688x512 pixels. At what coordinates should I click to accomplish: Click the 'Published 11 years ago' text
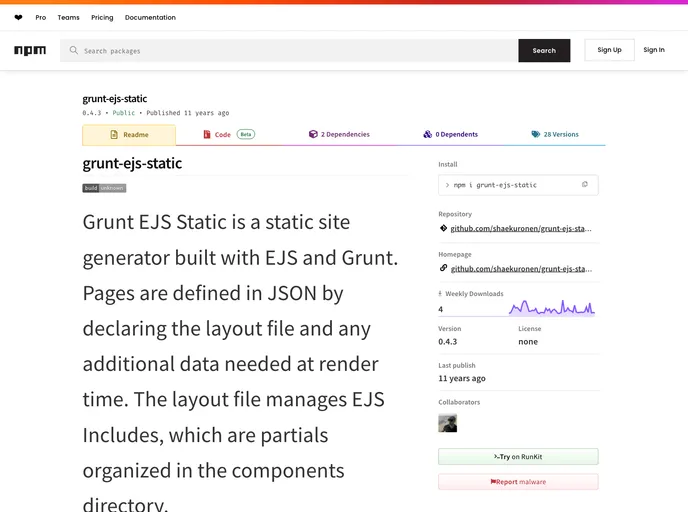(188, 113)
